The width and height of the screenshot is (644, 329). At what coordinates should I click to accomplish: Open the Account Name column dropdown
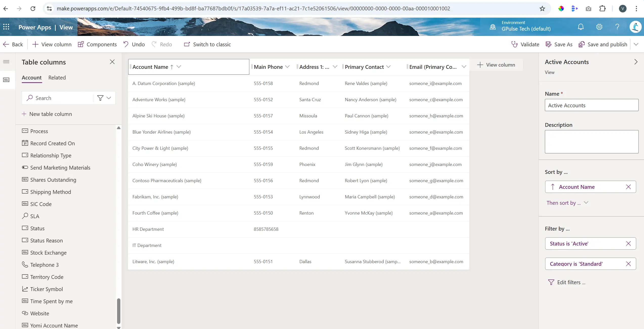tap(179, 67)
